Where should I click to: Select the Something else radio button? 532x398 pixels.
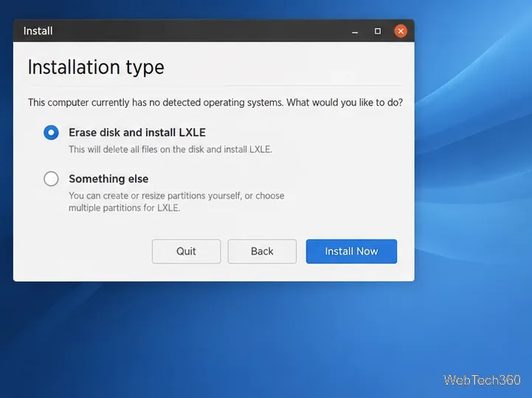(x=51, y=178)
